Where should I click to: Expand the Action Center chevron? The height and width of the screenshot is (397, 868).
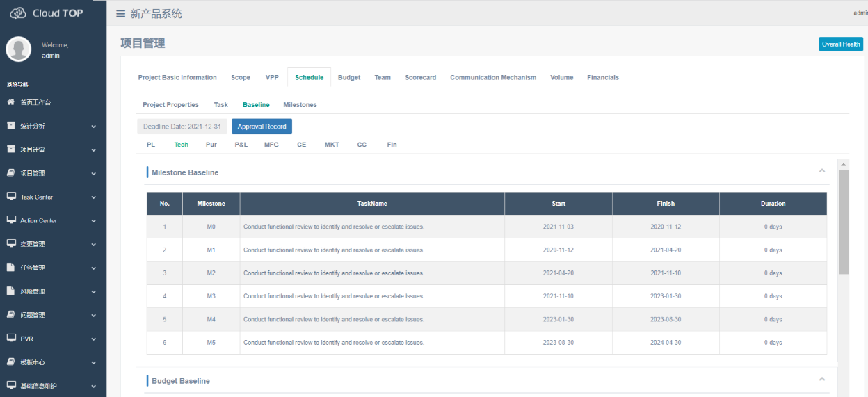click(x=94, y=221)
